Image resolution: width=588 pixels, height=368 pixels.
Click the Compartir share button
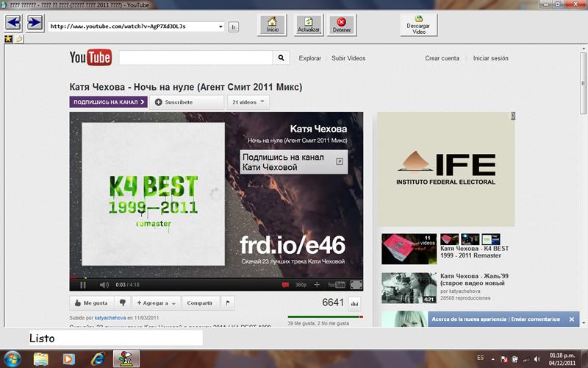click(x=200, y=303)
